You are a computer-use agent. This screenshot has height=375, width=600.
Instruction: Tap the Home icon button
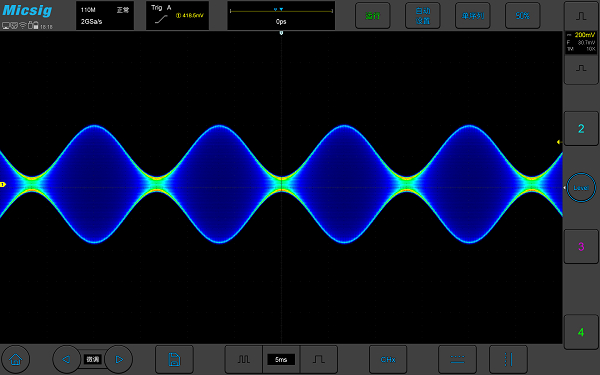click(x=15, y=359)
